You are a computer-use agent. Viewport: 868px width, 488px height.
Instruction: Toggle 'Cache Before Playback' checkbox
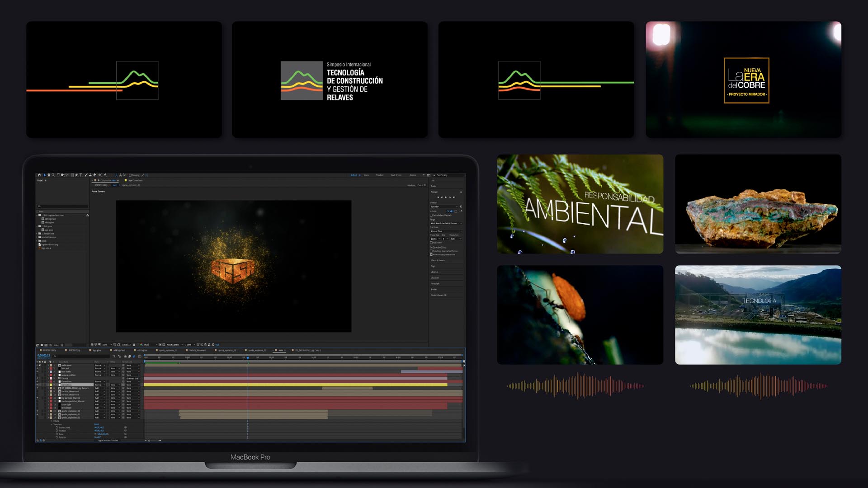431,216
